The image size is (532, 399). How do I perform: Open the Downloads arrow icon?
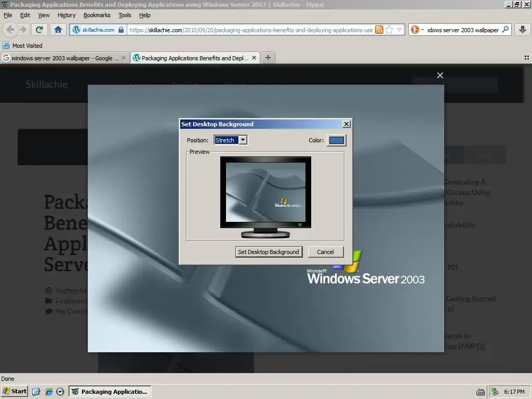pos(523,30)
